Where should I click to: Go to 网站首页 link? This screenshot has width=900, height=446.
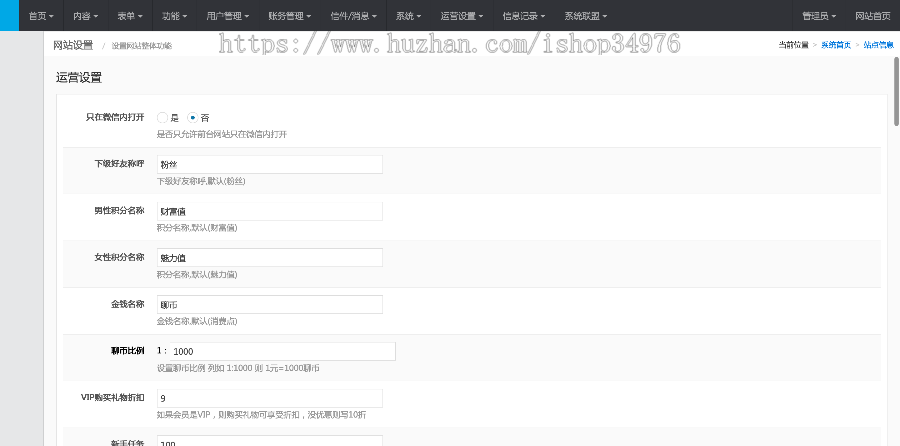[x=872, y=16]
